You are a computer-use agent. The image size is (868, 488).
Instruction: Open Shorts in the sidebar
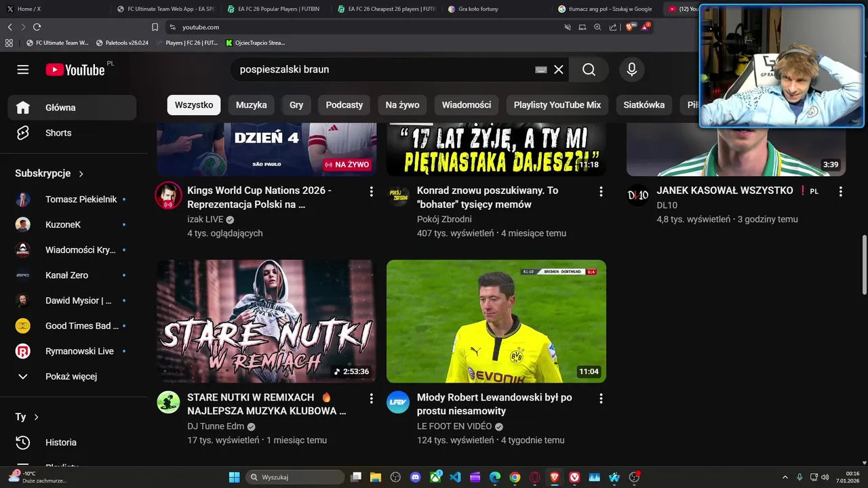[73, 133]
